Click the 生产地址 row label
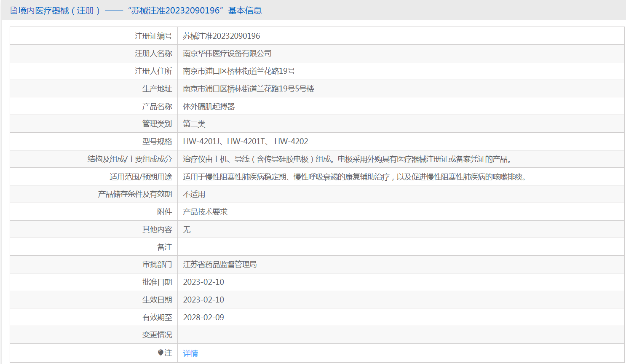Viewport: 626px width, 364px height. click(x=157, y=89)
